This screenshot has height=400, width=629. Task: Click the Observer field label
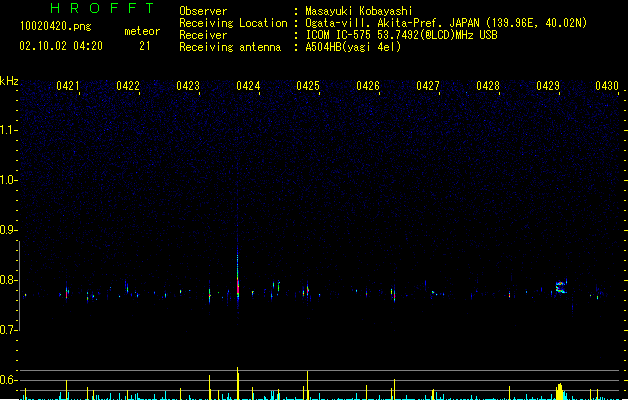tap(203, 11)
